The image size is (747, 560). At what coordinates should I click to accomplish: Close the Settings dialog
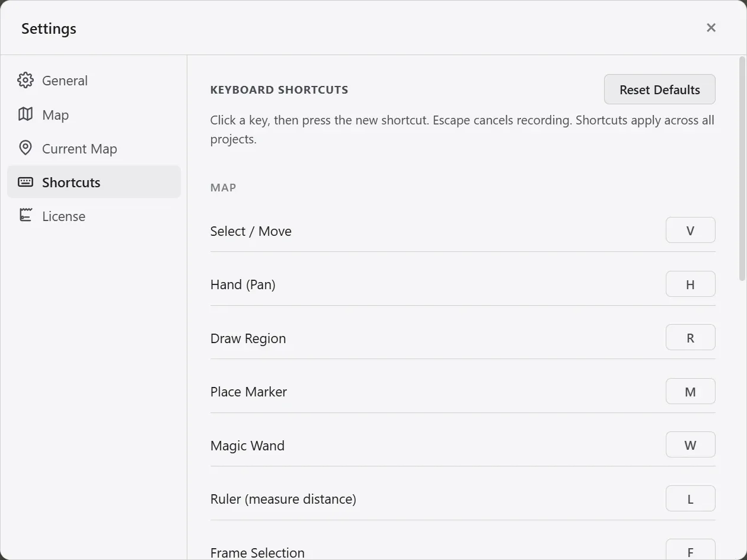pyautogui.click(x=711, y=28)
